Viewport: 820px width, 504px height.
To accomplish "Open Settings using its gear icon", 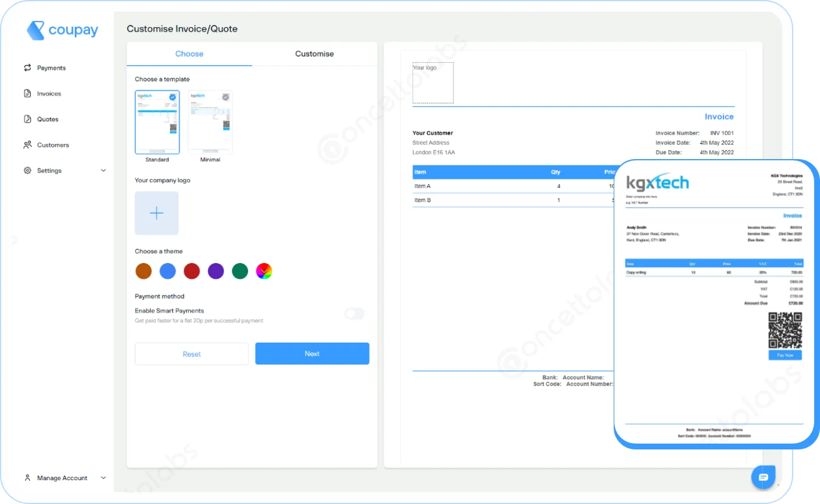I will click(27, 170).
